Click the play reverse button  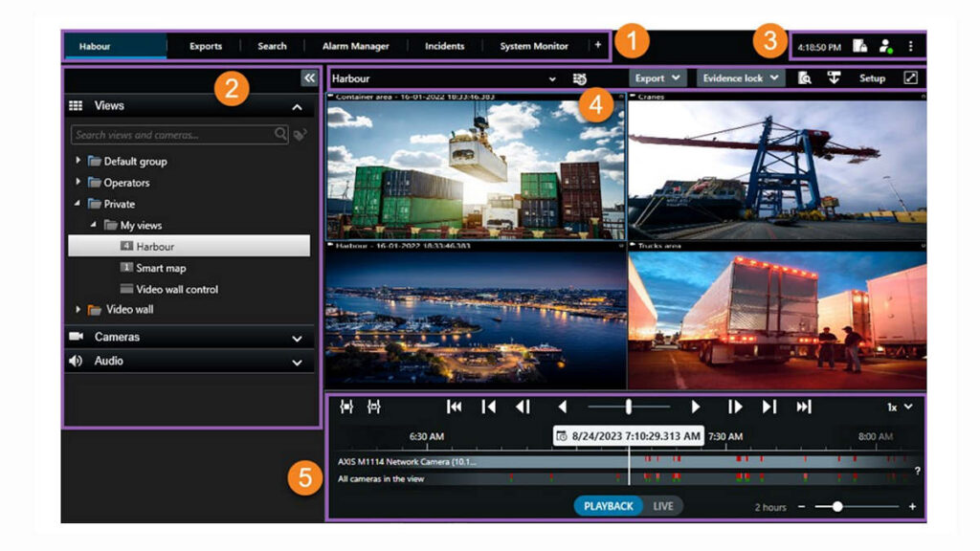pos(563,407)
